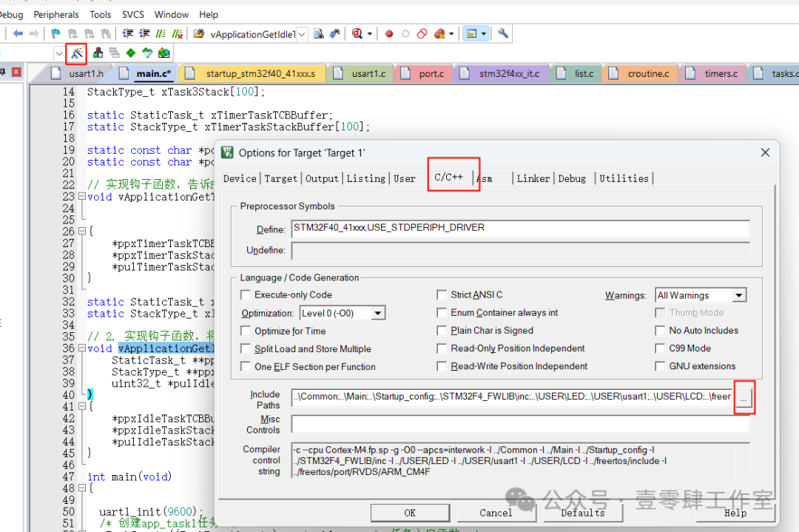Kill all breakpoints icon
The image size is (799, 532).
coord(439,33)
